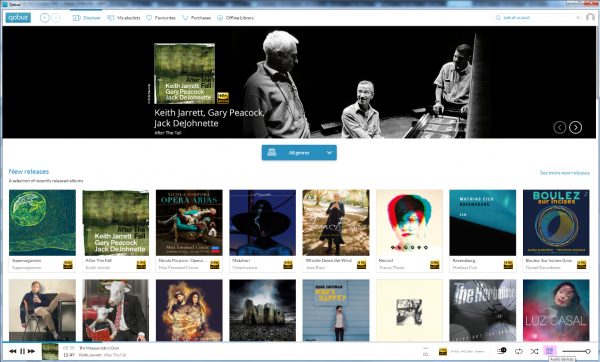Click the search input field
The image size is (600, 362).
537,18
